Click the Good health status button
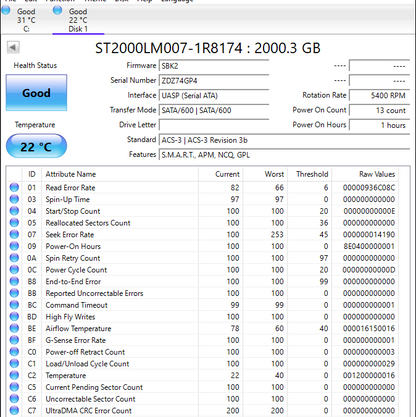 tap(36, 93)
